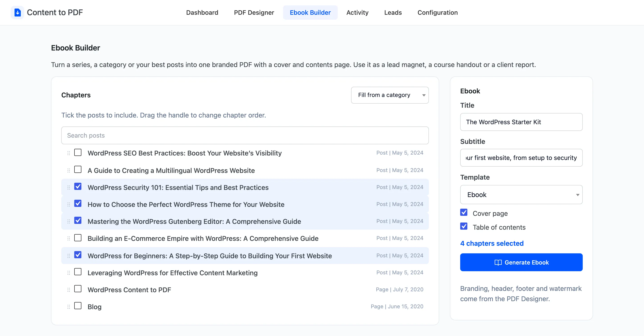Click the 4 chapters selected text
The width and height of the screenshot is (644, 336).
(x=492, y=243)
